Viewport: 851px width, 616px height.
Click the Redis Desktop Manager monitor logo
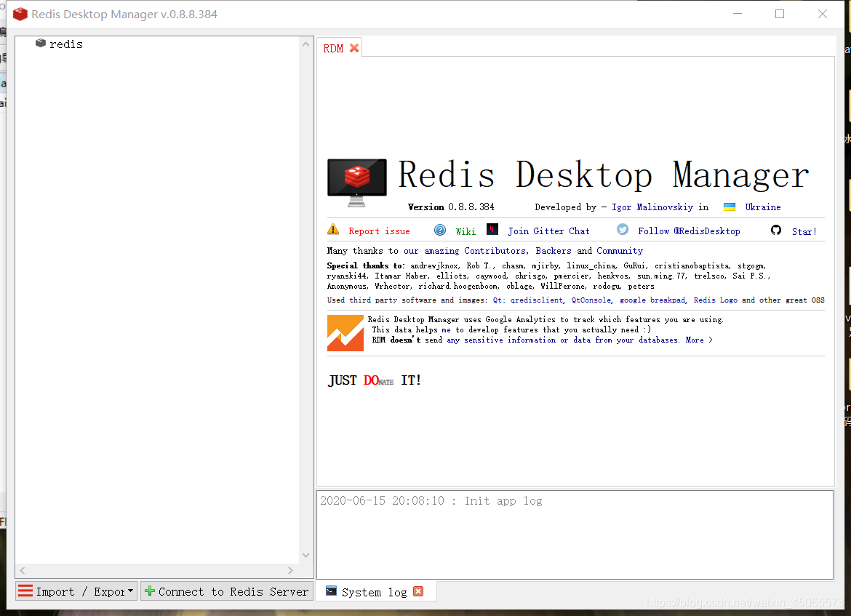pyautogui.click(x=356, y=183)
